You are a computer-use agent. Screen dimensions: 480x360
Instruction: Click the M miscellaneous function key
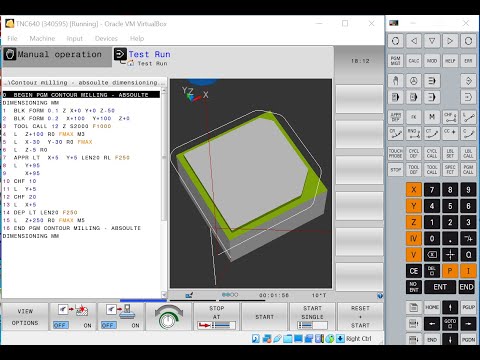(432, 117)
